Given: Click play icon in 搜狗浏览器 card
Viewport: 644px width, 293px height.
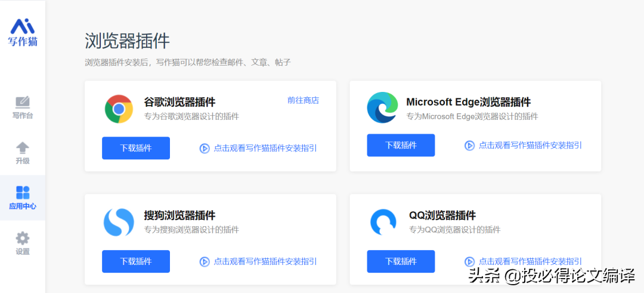Looking at the screenshot, I should click(205, 262).
